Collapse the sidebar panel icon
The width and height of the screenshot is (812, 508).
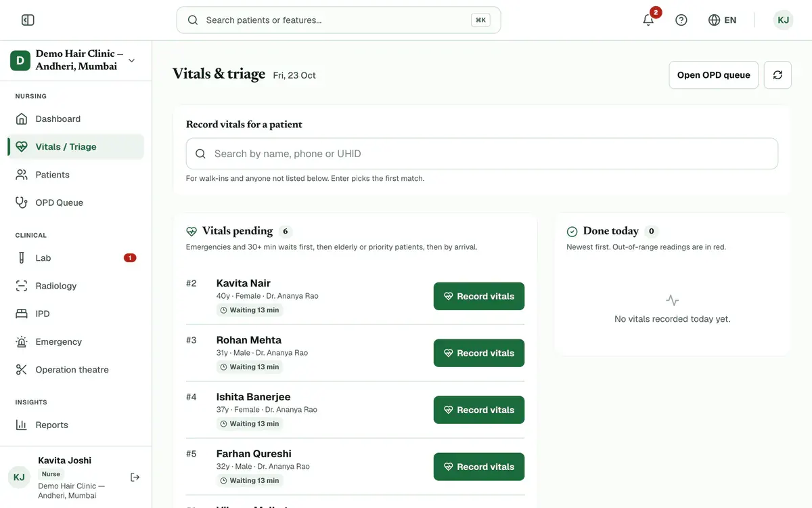coord(28,20)
